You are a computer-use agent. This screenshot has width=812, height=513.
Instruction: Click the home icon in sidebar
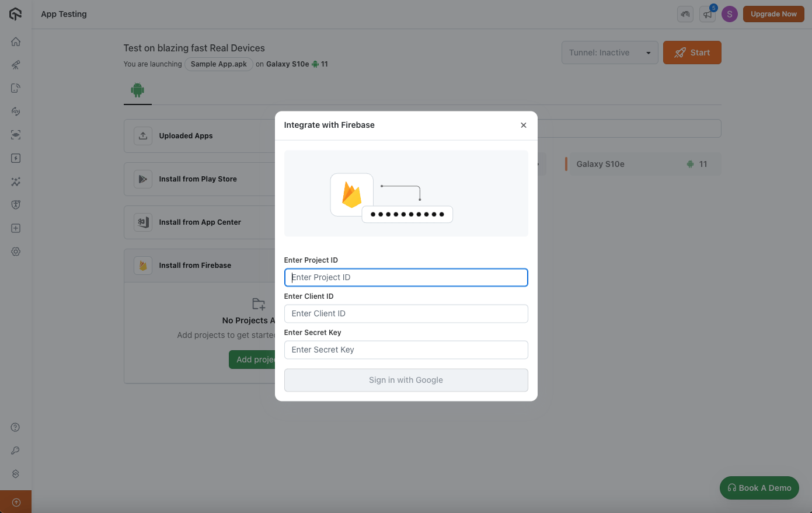tap(16, 41)
